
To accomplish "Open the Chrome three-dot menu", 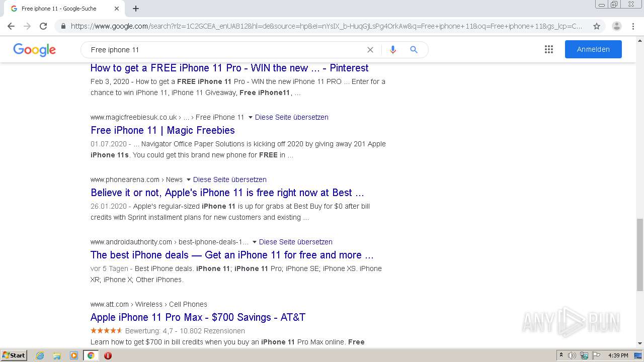I will pyautogui.click(x=633, y=26).
